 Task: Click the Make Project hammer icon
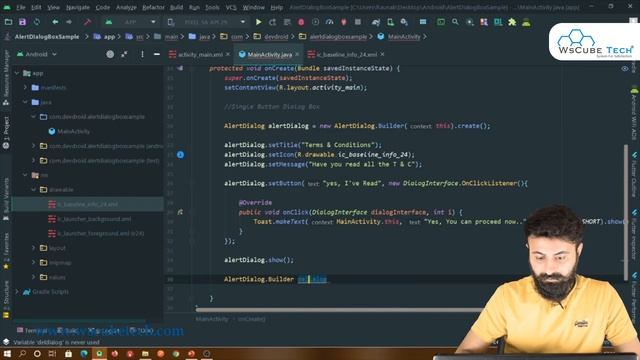[x=87, y=22]
